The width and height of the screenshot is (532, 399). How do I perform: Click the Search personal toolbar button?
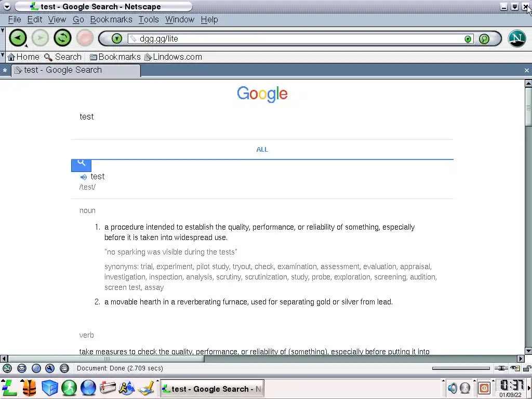pos(63,57)
